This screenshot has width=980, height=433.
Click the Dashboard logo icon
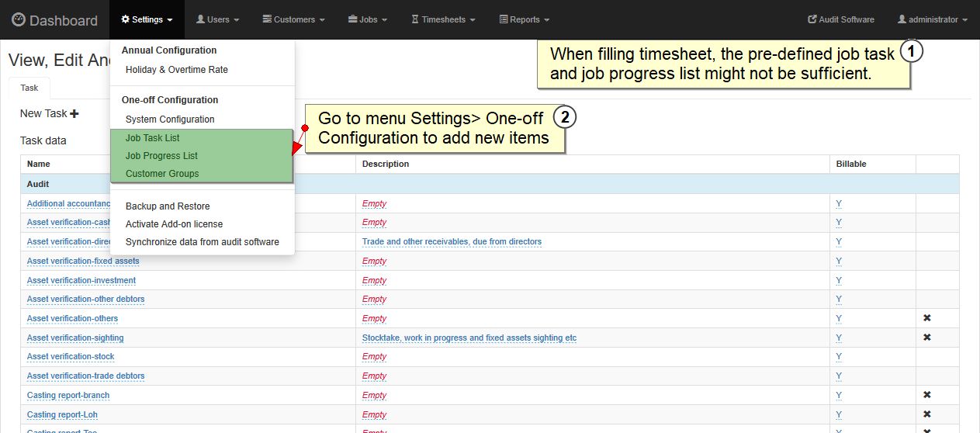tap(19, 20)
